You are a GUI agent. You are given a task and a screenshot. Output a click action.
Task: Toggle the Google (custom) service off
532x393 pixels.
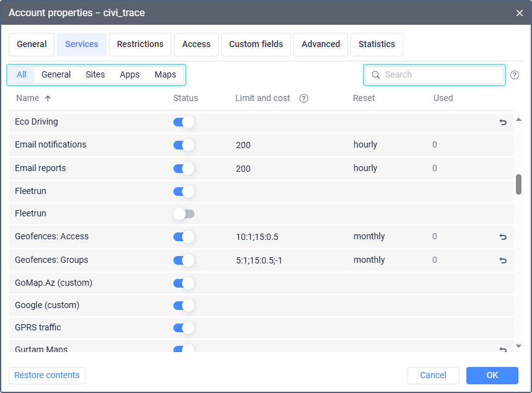click(x=184, y=306)
